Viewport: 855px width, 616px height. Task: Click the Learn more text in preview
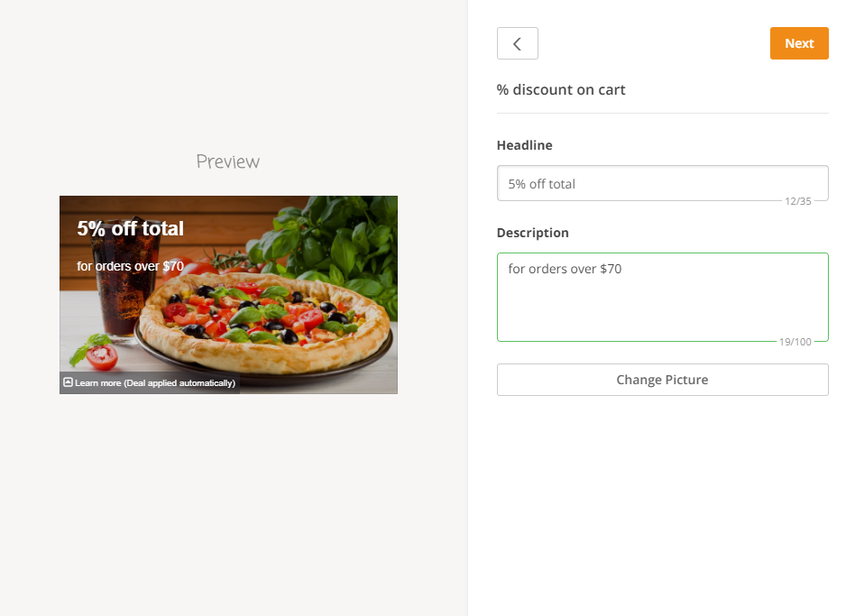point(97,383)
